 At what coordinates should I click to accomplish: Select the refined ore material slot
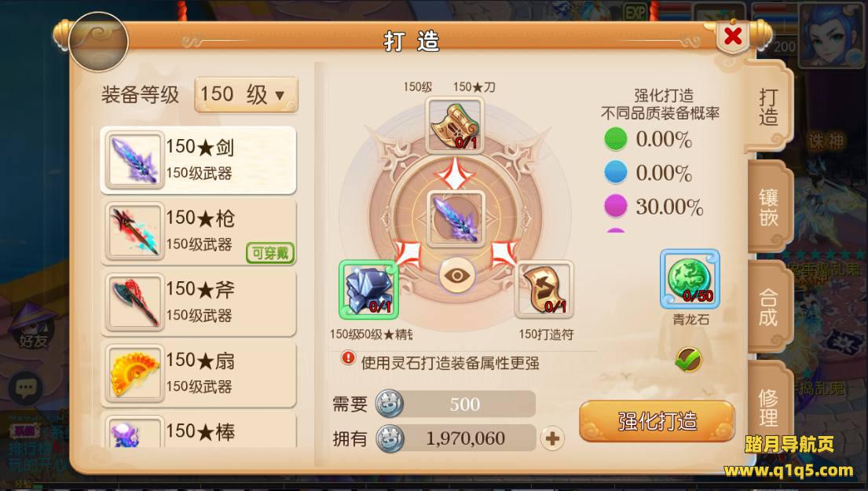point(368,290)
